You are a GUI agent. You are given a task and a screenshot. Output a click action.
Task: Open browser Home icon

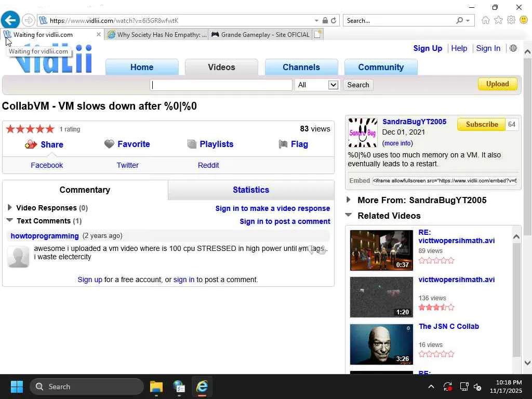(x=486, y=20)
